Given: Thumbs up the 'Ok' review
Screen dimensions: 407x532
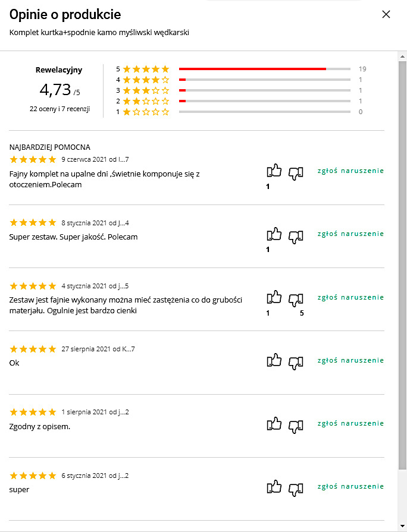Looking at the screenshot, I should pos(274,360).
